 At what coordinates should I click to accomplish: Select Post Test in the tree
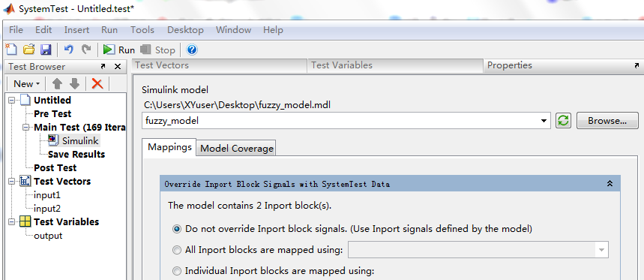tap(55, 167)
